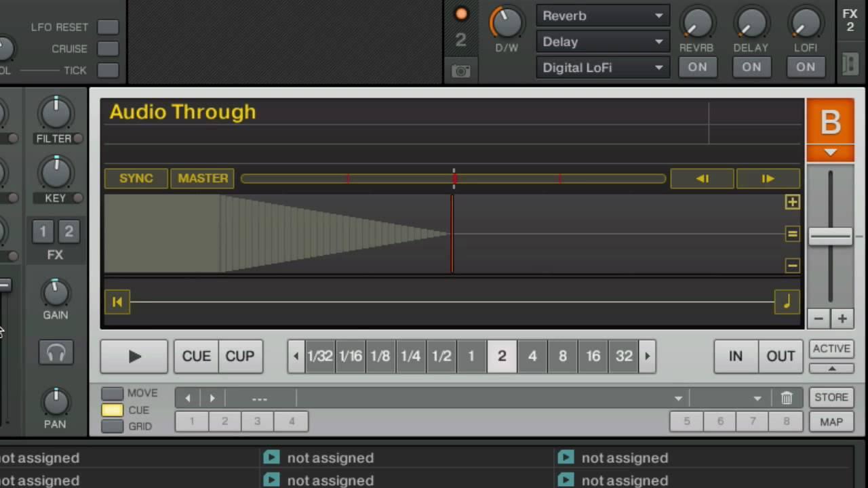Open the Digital LoFi effect dropdown
The width and height of the screenshot is (868, 488).
click(x=602, y=67)
